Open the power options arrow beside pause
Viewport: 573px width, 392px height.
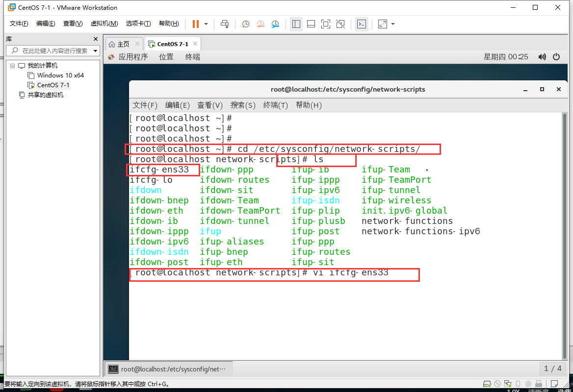coord(206,24)
